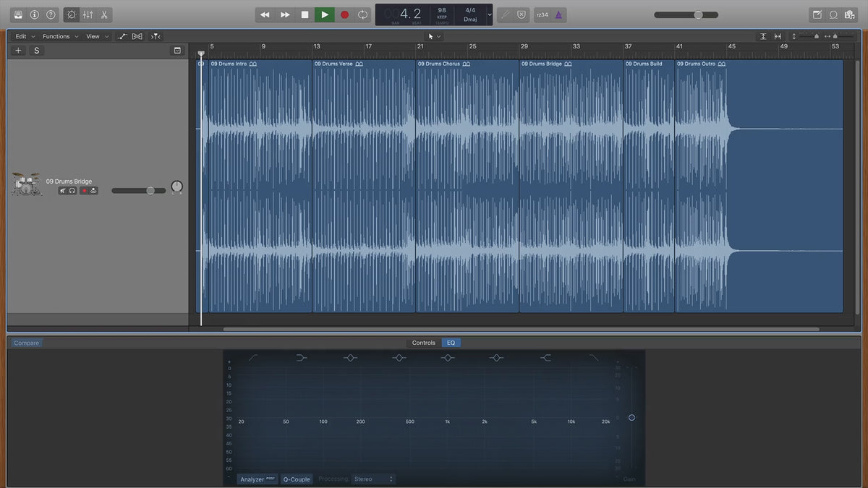Open the Mixer icon in toolbar
This screenshot has height=488, width=868.
(88, 14)
